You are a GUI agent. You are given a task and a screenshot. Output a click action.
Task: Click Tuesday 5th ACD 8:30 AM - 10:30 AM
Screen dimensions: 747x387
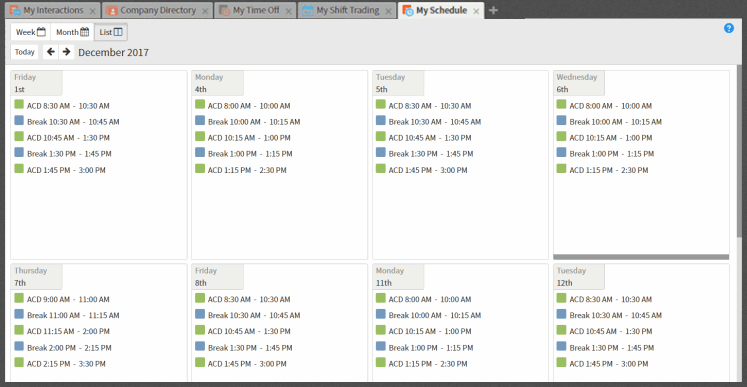(430, 106)
